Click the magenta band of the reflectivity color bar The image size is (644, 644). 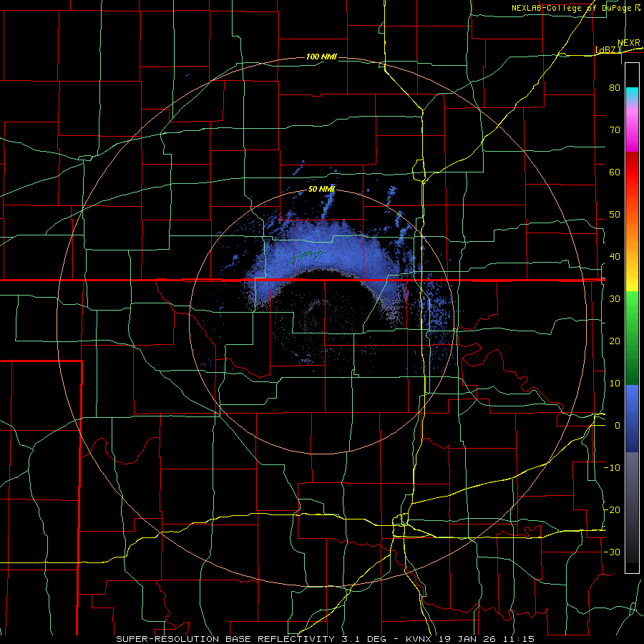pos(632,130)
